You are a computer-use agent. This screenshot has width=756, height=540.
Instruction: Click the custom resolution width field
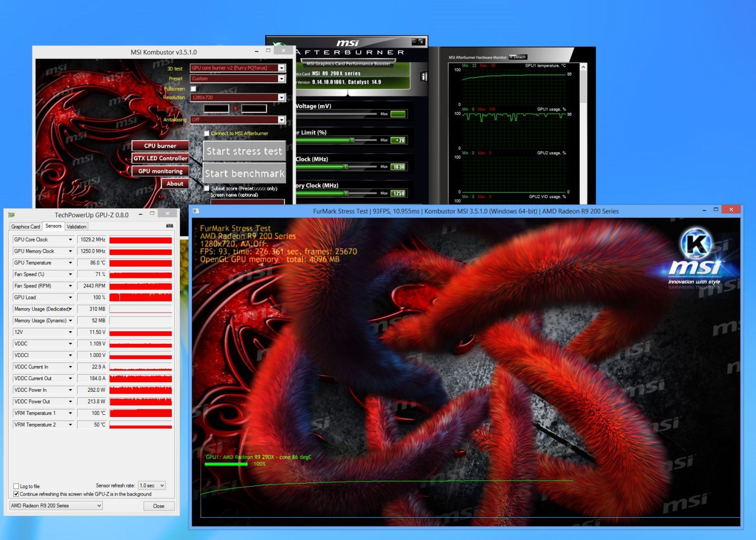(x=216, y=108)
